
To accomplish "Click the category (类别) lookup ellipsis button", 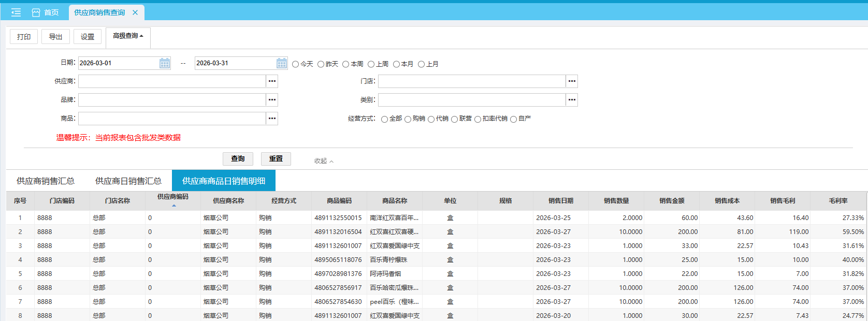I will pos(571,100).
